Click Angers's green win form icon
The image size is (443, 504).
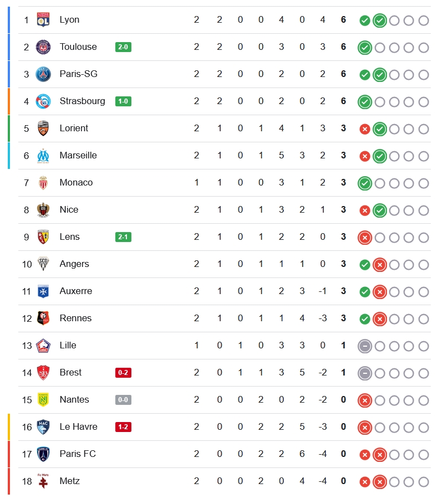pos(365,265)
